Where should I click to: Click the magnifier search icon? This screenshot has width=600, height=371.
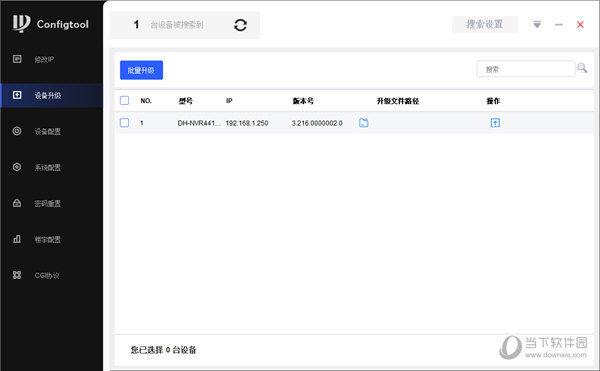point(582,68)
